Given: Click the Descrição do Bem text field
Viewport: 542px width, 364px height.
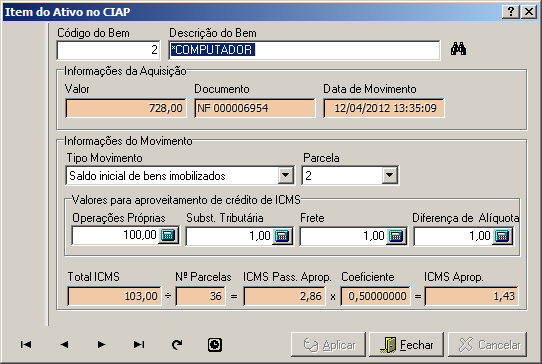Looking at the screenshot, I should pos(304,50).
